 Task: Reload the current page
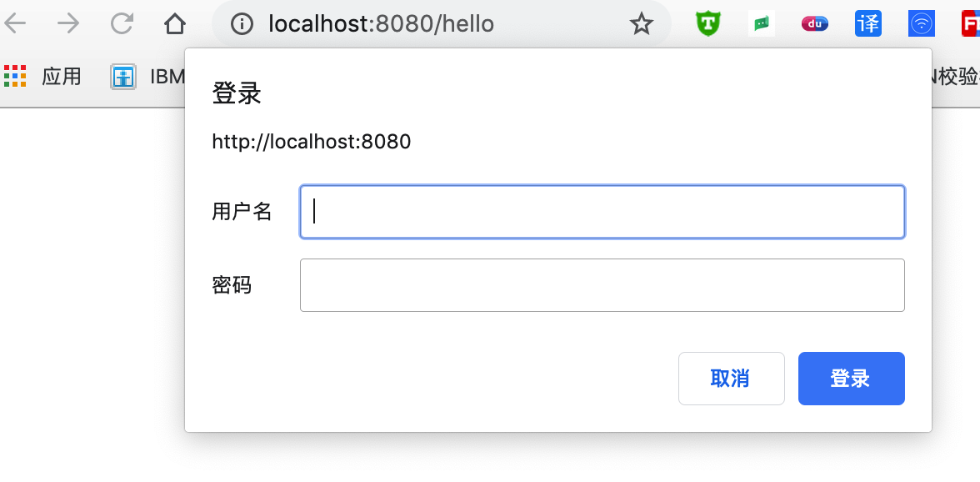[121, 23]
